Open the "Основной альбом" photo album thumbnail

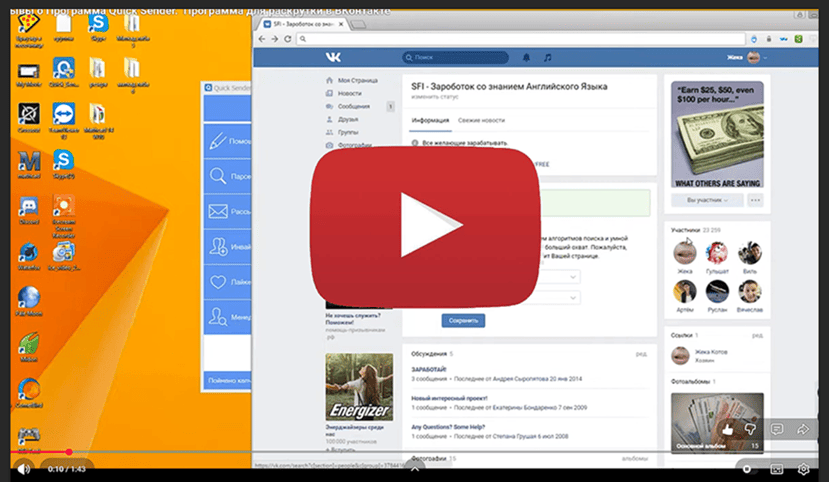point(717,422)
